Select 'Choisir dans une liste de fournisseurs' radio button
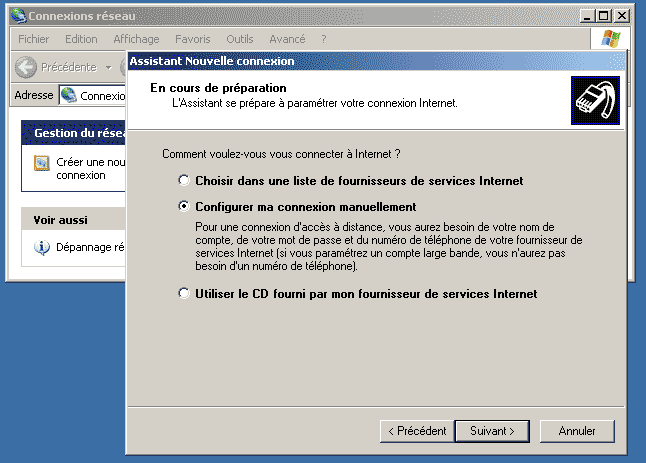Image resolution: width=646 pixels, height=463 pixels. [x=184, y=180]
